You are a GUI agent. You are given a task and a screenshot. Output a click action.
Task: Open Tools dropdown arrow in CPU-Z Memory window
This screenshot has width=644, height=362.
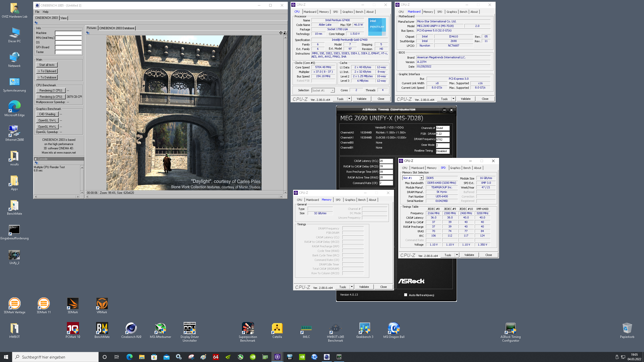[x=352, y=287]
